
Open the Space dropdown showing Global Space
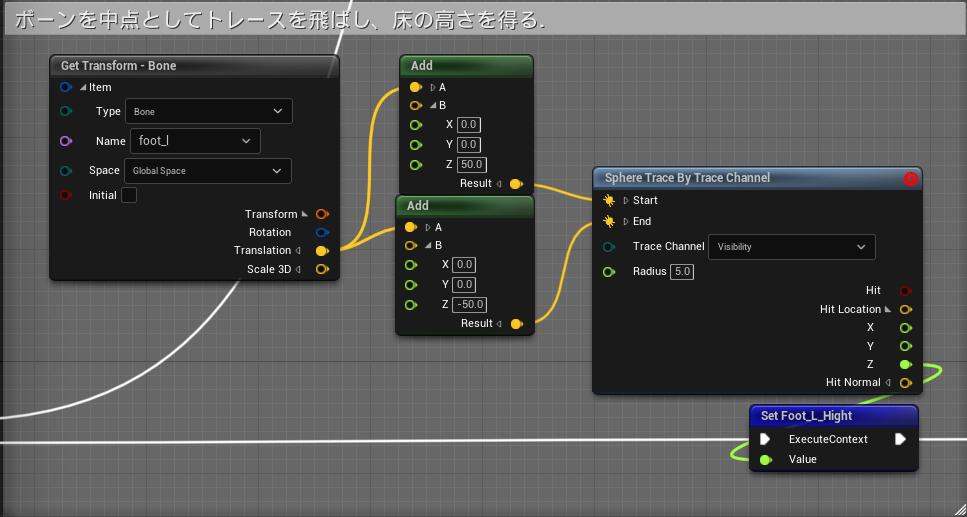tap(208, 171)
